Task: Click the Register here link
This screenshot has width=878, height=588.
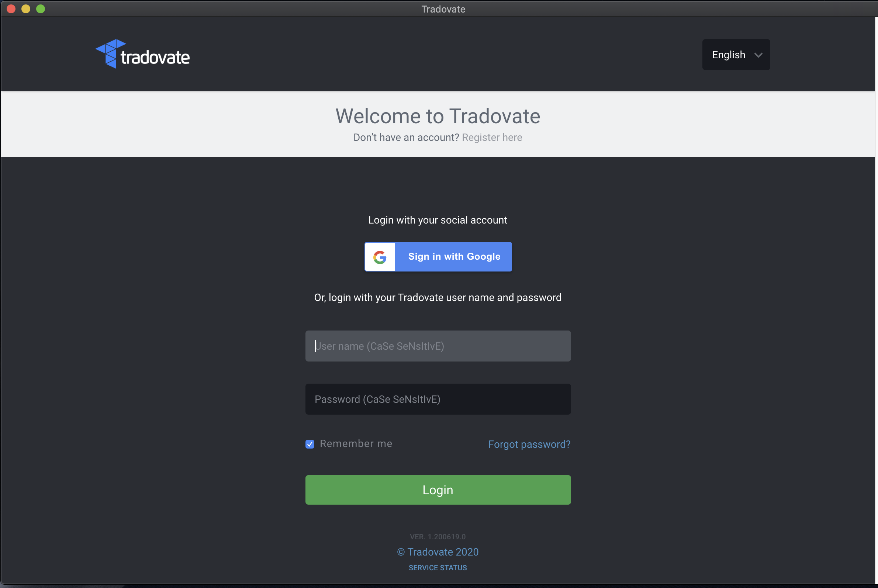Action: tap(492, 138)
